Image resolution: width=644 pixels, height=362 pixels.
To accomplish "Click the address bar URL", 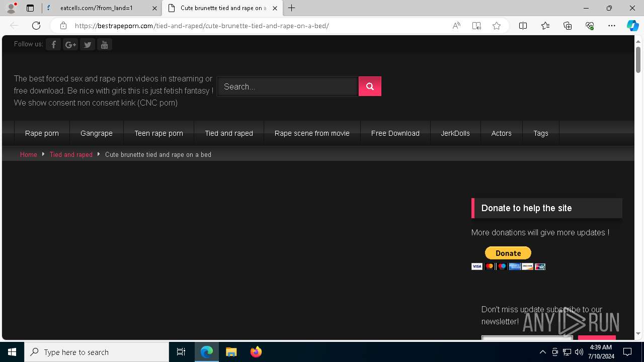I will point(202,26).
